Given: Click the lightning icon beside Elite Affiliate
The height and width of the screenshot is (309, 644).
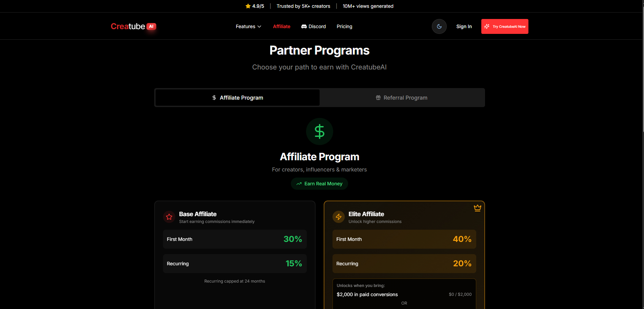Looking at the screenshot, I should click(x=338, y=217).
